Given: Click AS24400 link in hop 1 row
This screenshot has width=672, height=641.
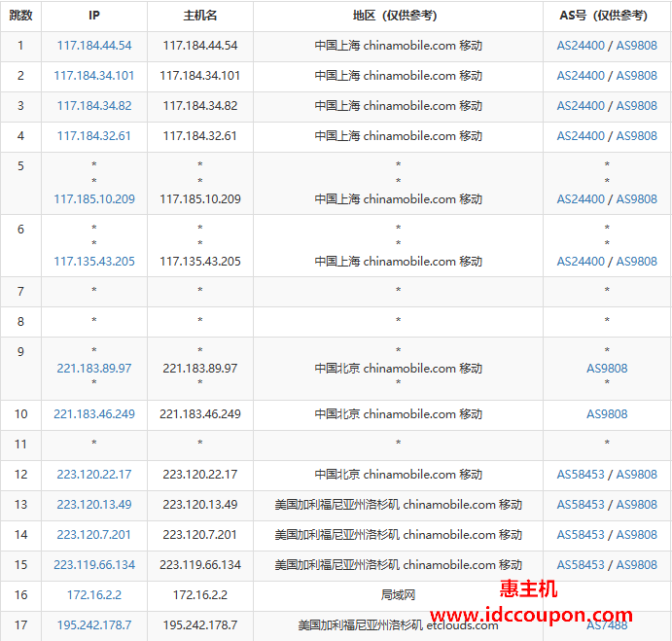Looking at the screenshot, I should (581, 46).
